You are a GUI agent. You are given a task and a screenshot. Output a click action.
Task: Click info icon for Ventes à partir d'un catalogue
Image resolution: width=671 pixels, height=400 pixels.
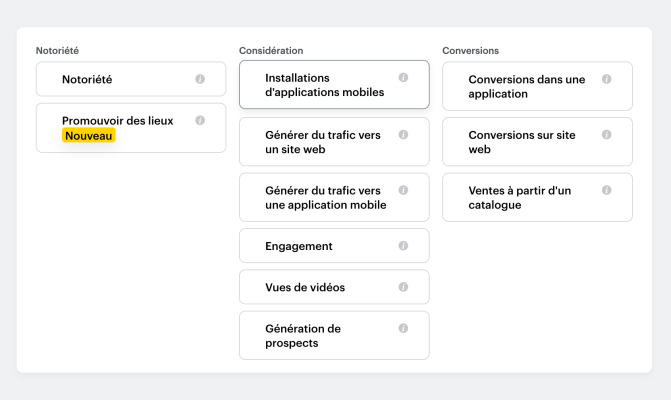tap(607, 190)
